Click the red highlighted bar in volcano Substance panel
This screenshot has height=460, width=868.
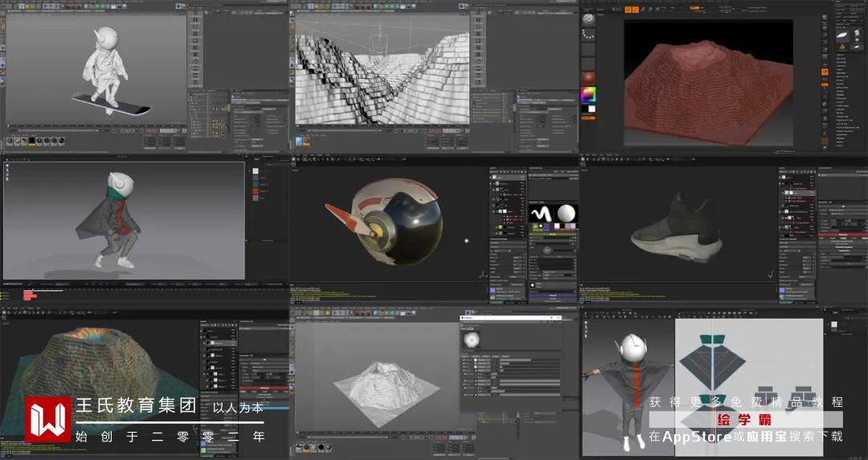pos(264,388)
